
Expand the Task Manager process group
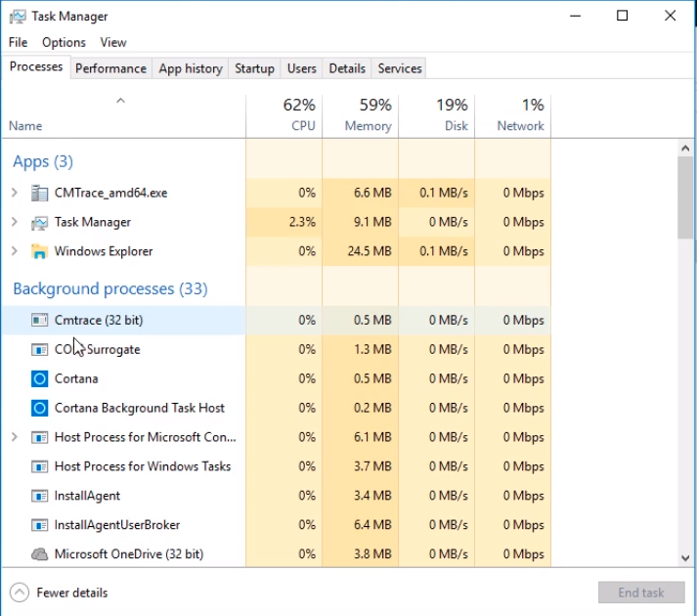click(15, 222)
